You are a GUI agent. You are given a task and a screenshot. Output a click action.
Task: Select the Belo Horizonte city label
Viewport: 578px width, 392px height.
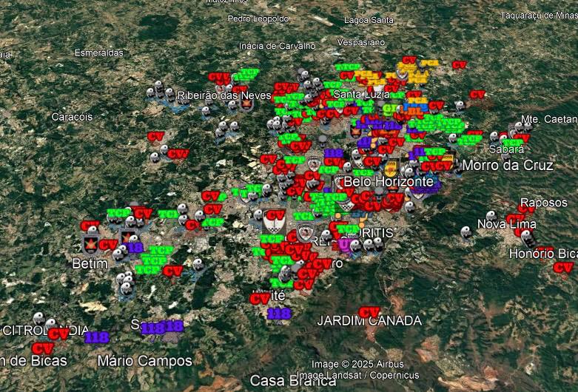pos(388,181)
